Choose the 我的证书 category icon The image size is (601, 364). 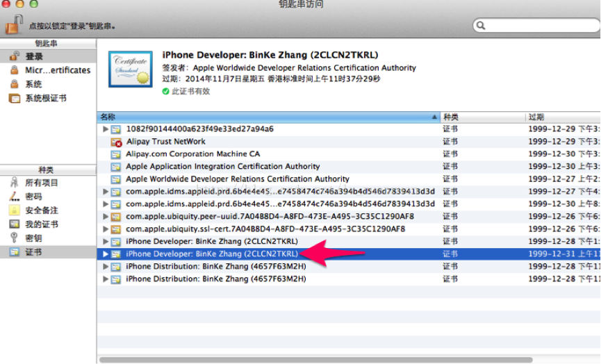tap(14, 224)
